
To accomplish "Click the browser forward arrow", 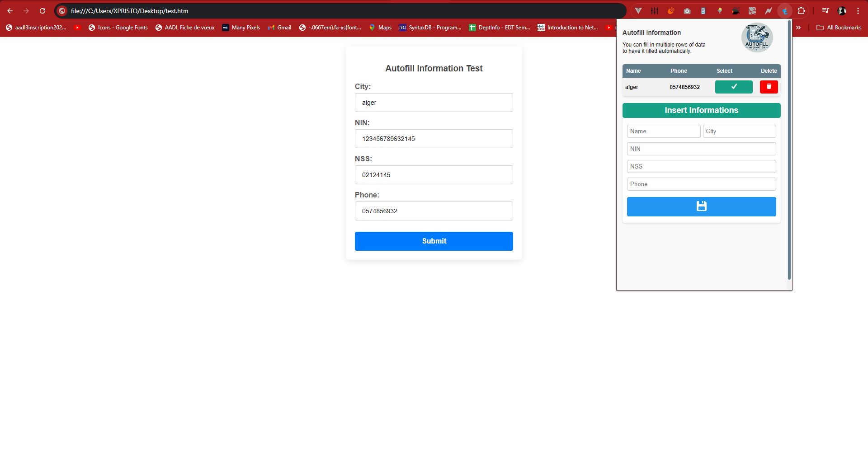I will coord(26,11).
